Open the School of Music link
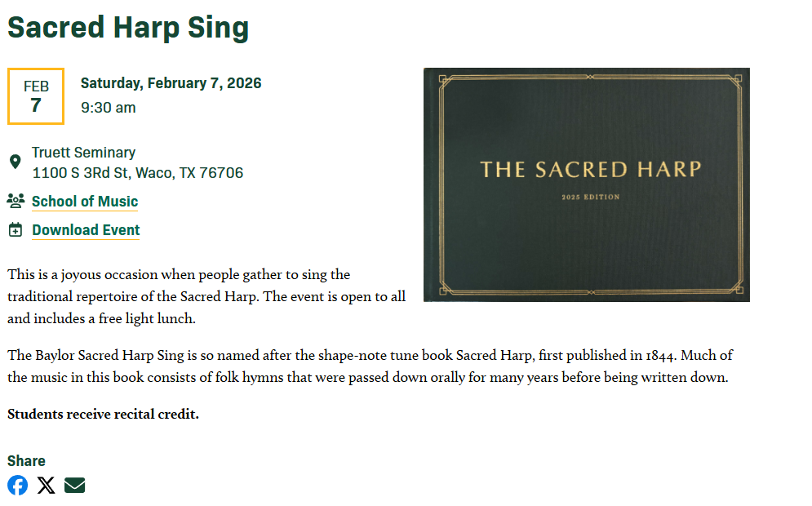 [x=85, y=202]
